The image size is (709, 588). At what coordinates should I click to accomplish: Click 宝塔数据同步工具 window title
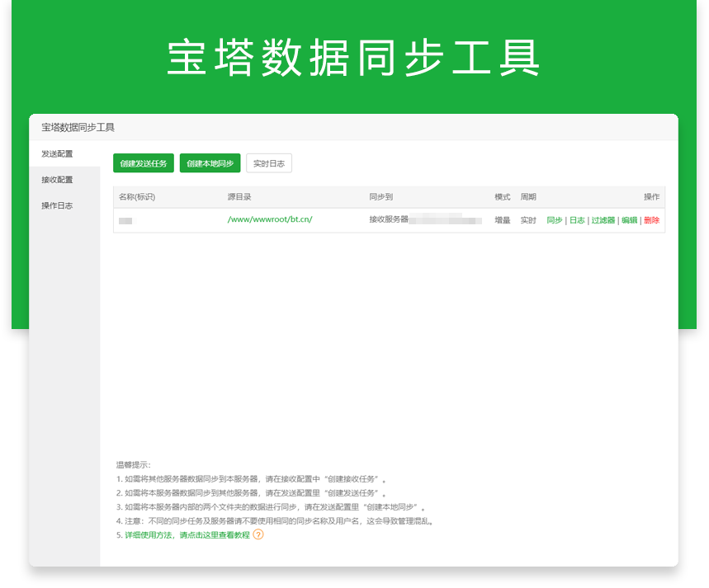point(78,128)
